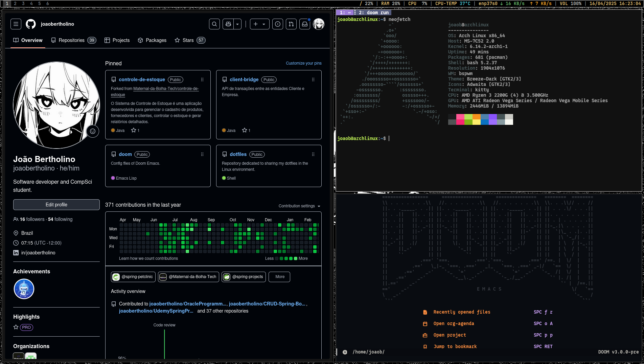The image size is (644, 364).
Task: Click the star count on client-bridge card
Action: click(x=246, y=130)
